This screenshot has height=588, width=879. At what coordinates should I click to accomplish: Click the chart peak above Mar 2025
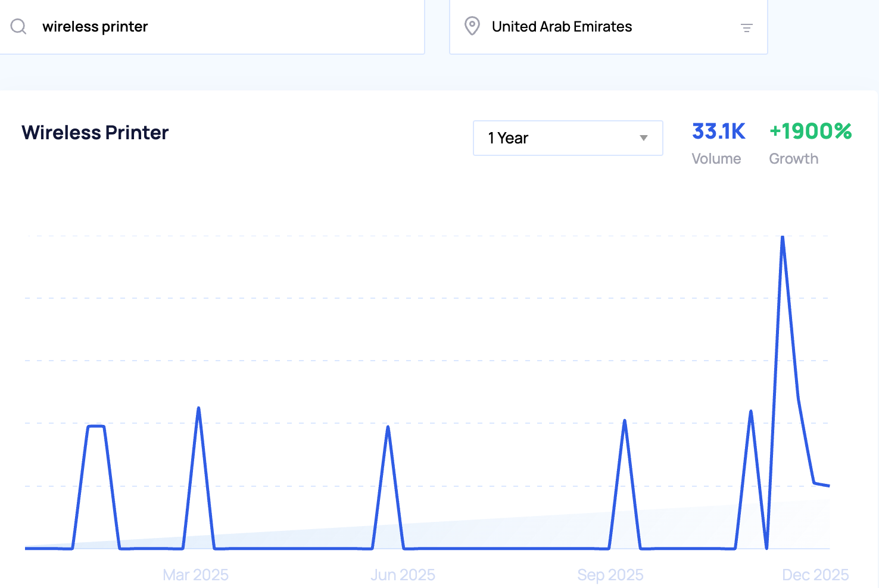[x=198, y=408]
